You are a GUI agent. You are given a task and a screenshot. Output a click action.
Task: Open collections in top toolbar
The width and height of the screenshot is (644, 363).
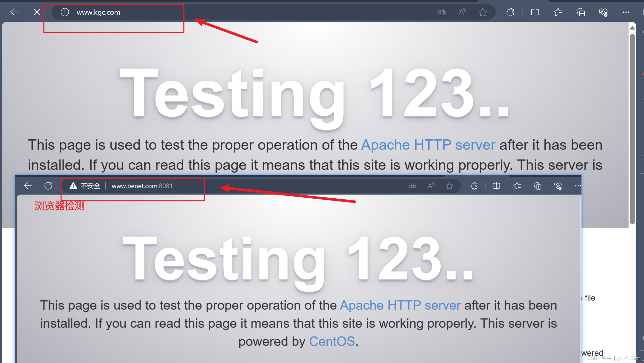580,12
